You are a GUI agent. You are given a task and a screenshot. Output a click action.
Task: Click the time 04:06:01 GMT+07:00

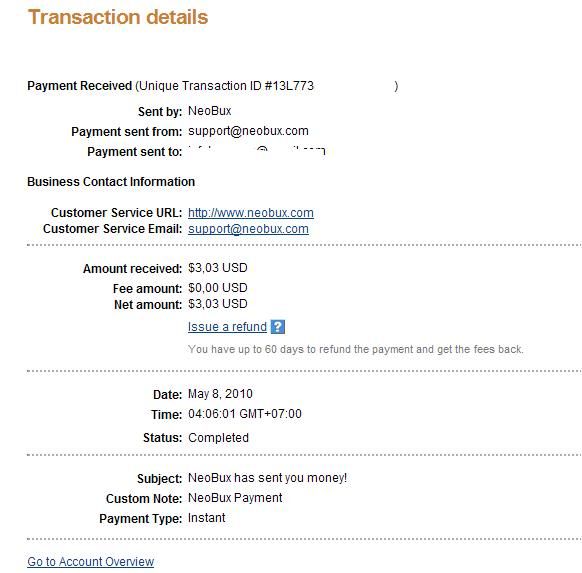coord(245,414)
